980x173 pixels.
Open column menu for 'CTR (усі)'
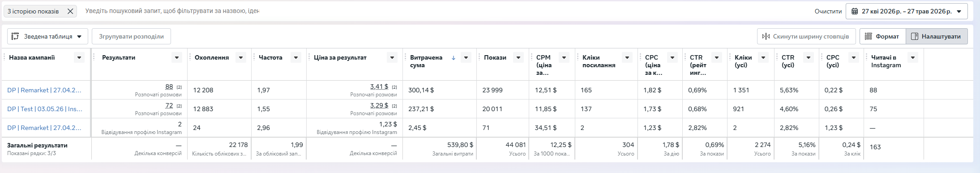(809, 57)
